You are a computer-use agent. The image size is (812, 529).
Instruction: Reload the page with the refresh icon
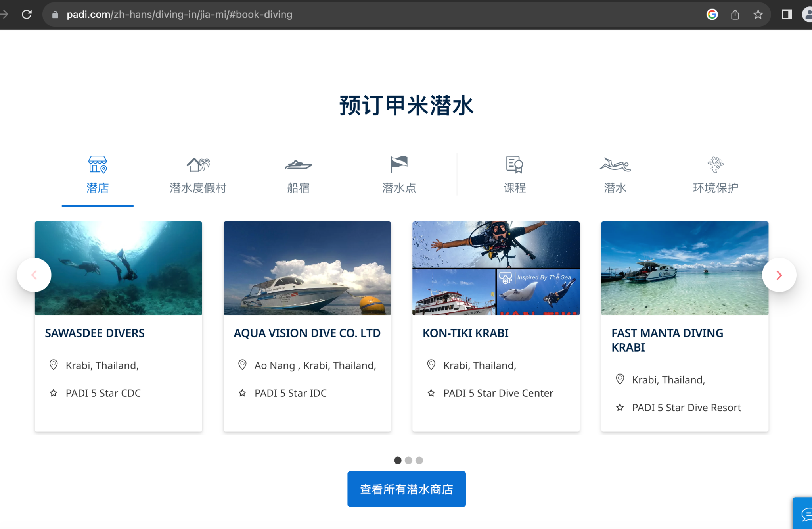pyautogui.click(x=27, y=15)
